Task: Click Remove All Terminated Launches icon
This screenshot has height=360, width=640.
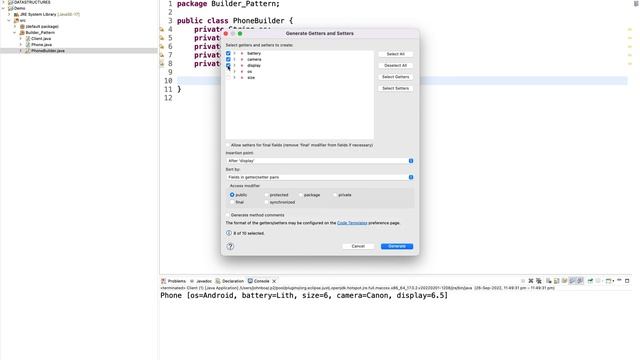Action: point(539,281)
